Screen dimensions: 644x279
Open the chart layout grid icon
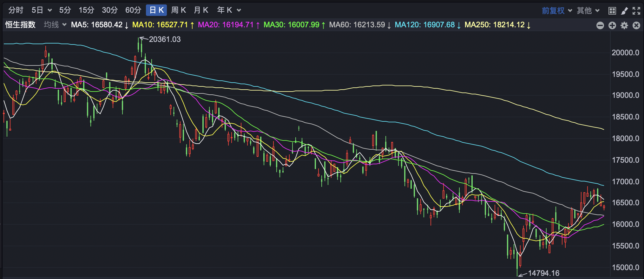(612, 11)
